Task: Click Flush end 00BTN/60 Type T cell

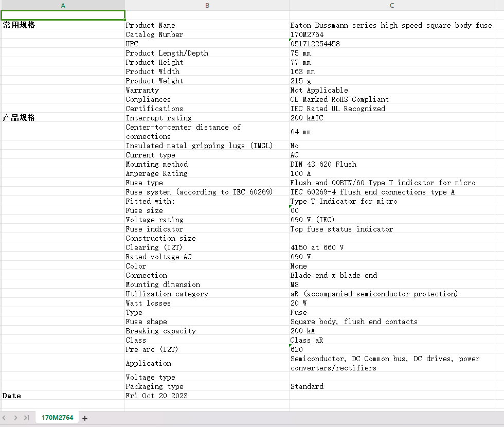Action: pos(392,183)
